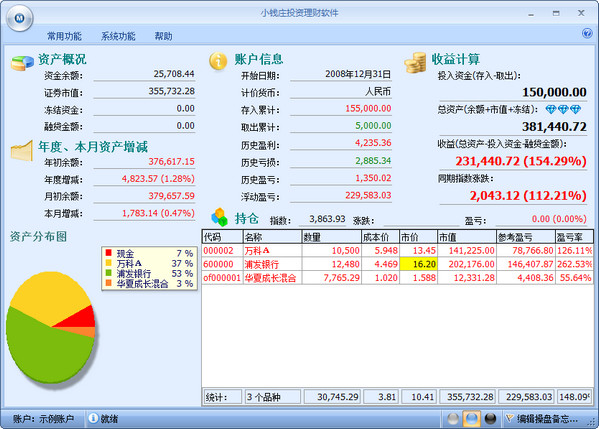Click the diamond rating icons beside 总资产
Viewport: 599px width, 429px height.
[563, 110]
